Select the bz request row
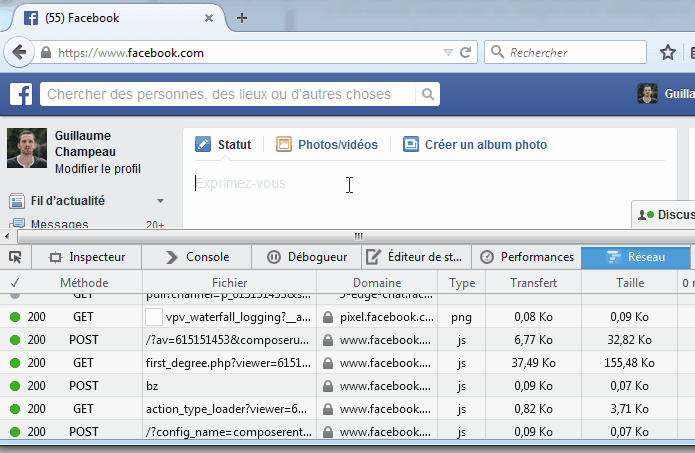 (348, 386)
